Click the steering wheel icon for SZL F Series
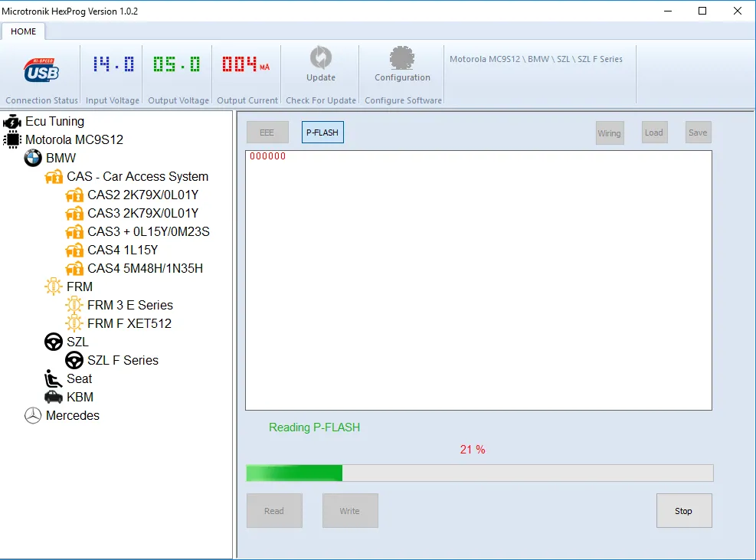 [x=74, y=360]
